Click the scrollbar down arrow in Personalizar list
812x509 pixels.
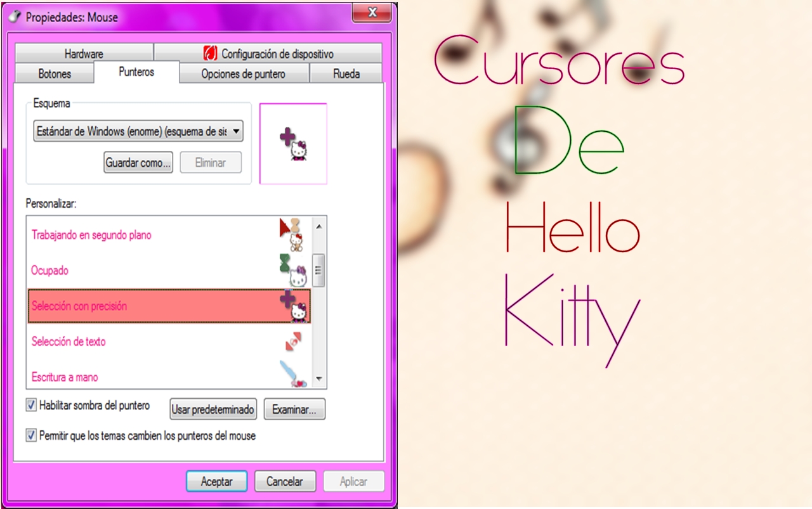point(318,378)
